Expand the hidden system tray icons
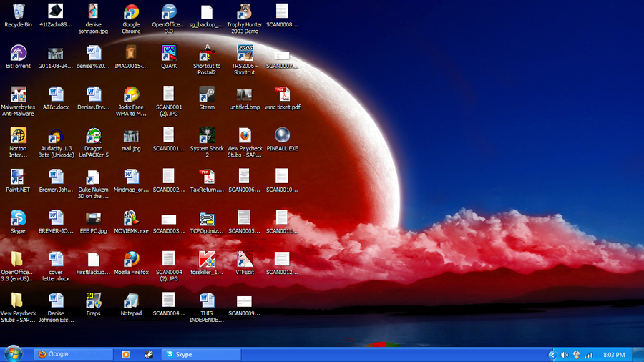644x362 pixels. click(x=552, y=355)
